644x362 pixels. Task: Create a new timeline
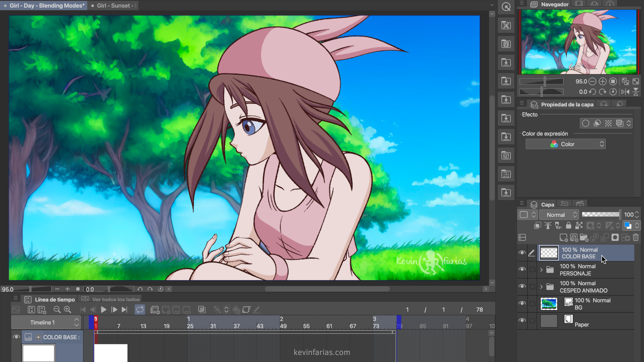tap(42, 310)
